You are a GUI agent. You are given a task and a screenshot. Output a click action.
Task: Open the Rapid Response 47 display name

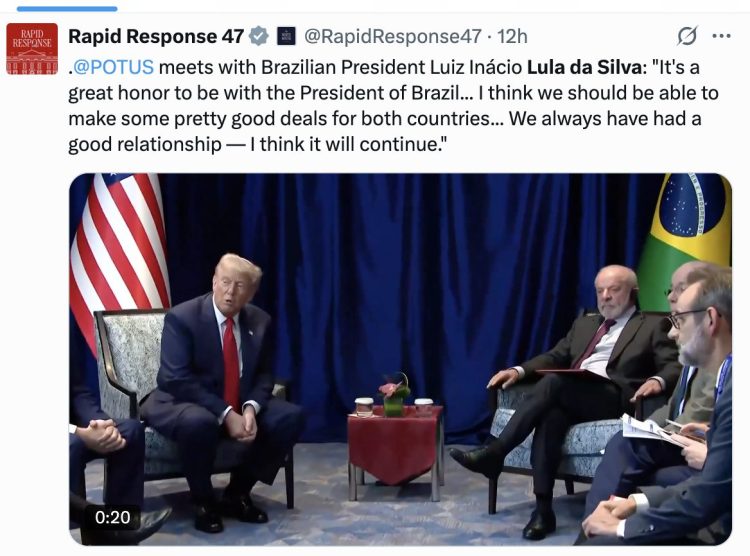(x=156, y=37)
